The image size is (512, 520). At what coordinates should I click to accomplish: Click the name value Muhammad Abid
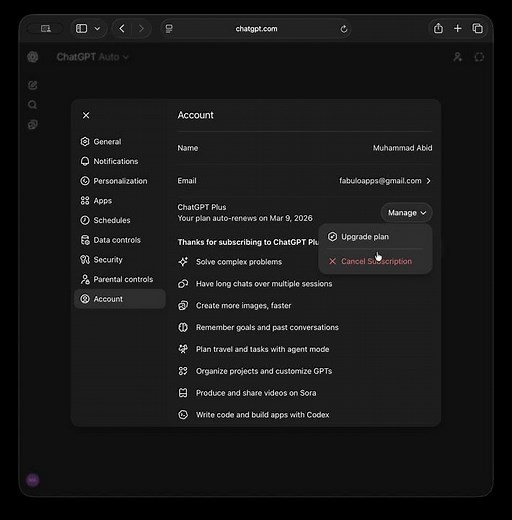pyautogui.click(x=402, y=148)
